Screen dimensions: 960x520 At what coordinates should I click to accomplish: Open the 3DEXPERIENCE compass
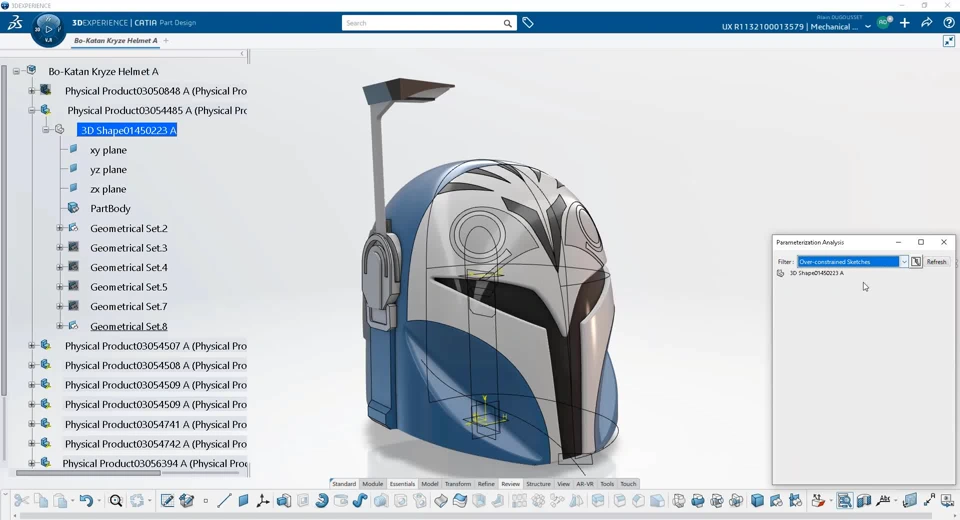point(48,29)
